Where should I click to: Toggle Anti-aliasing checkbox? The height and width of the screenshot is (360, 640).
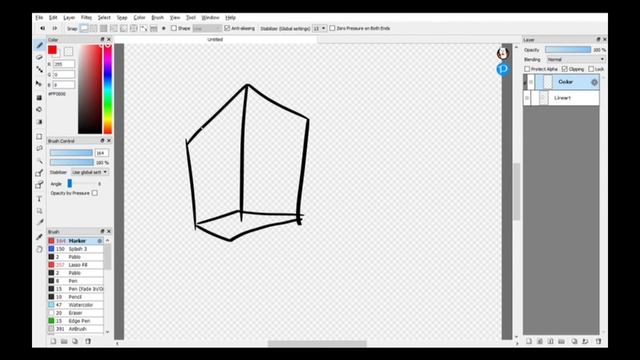[227, 28]
